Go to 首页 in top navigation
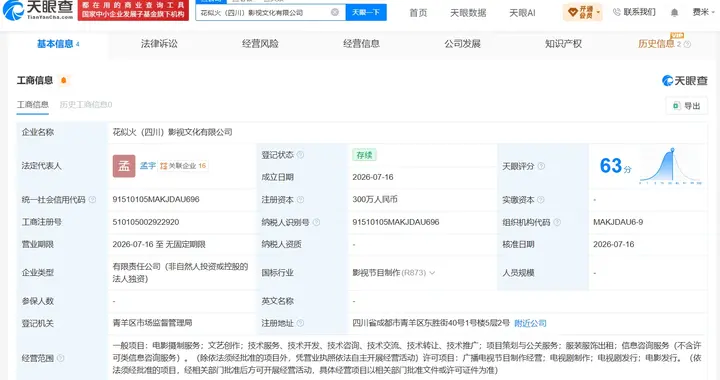 click(418, 13)
